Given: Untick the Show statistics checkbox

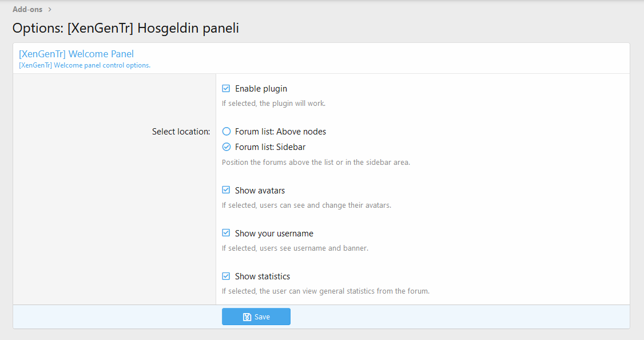Looking at the screenshot, I should click(226, 276).
